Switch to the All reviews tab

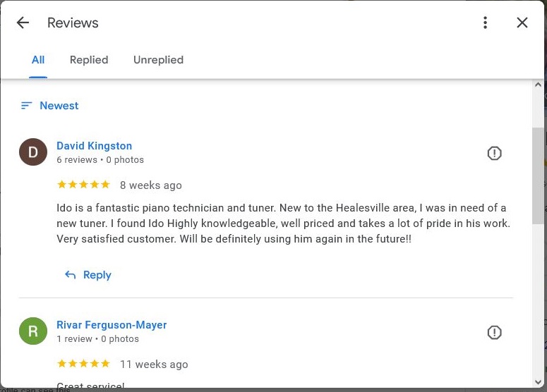point(38,60)
